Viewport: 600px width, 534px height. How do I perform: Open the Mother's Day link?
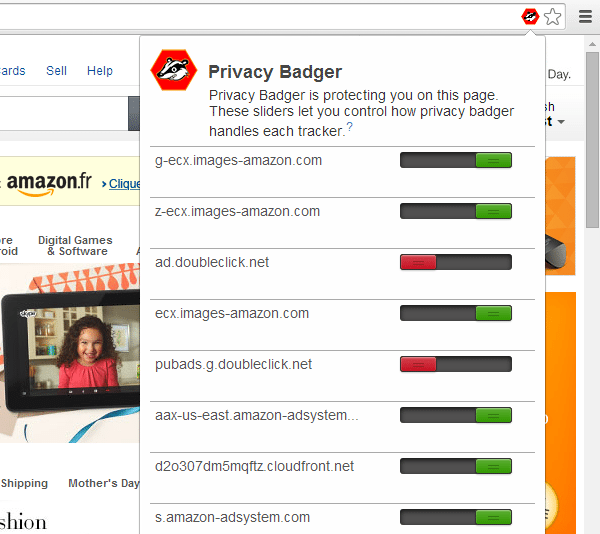tap(104, 483)
